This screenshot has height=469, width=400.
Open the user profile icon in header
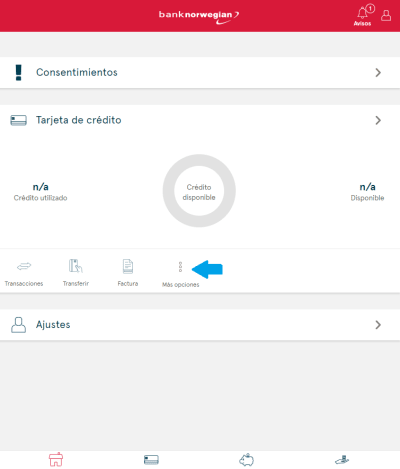[x=386, y=15]
